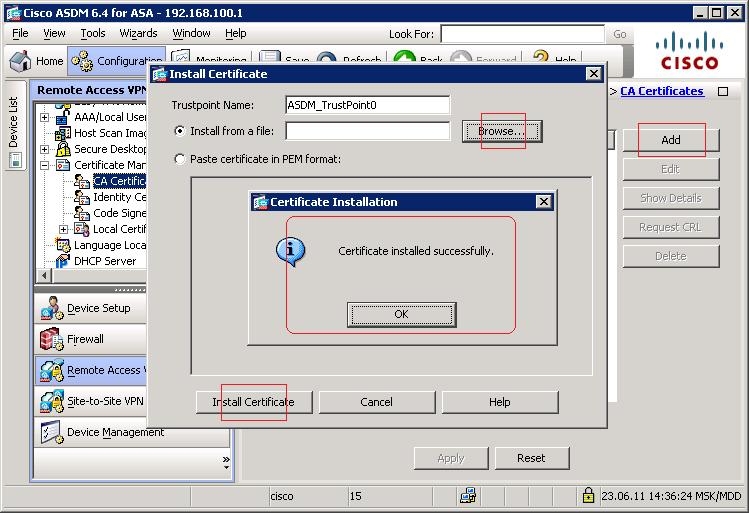Select DHCP Server tree item
This screenshot has height=513, width=749.
(x=105, y=261)
